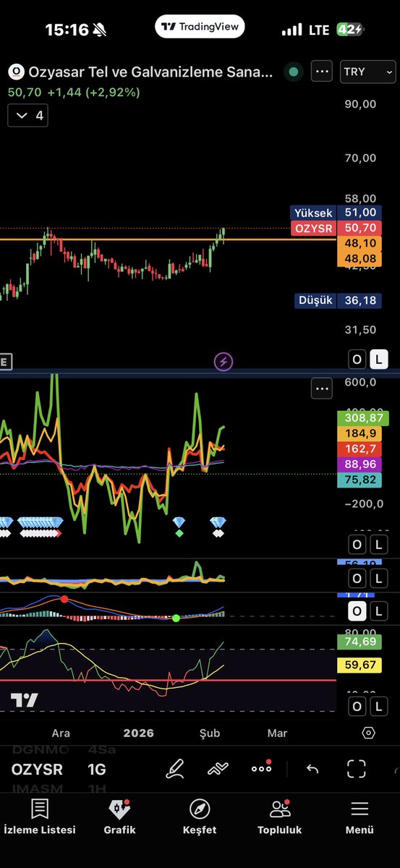
Task: Switch to Topluluk tab
Action: (280, 816)
